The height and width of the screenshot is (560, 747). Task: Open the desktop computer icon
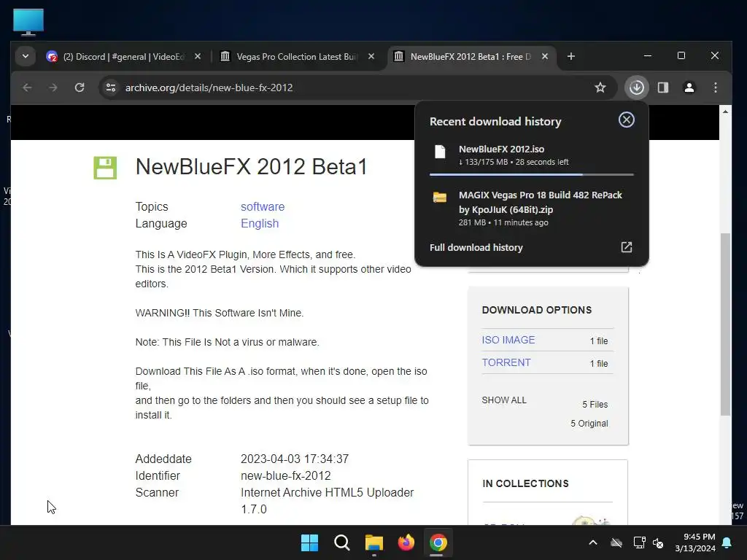tap(28, 22)
